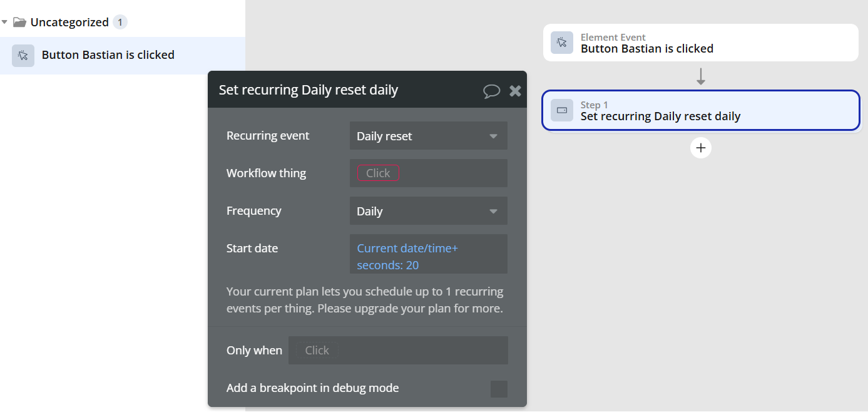868x412 pixels.
Task: Click the Add a breakpoint in debug mode label
Action: 313,388
